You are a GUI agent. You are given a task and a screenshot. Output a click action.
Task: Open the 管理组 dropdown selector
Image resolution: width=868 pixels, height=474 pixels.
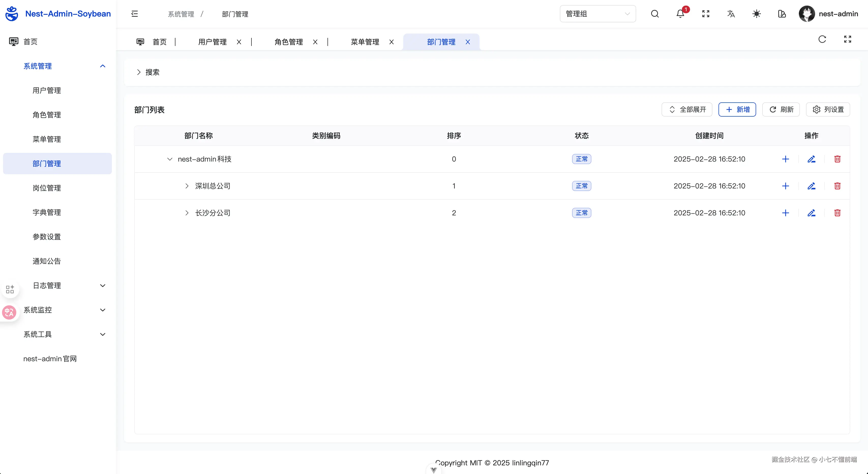tap(597, 14)
